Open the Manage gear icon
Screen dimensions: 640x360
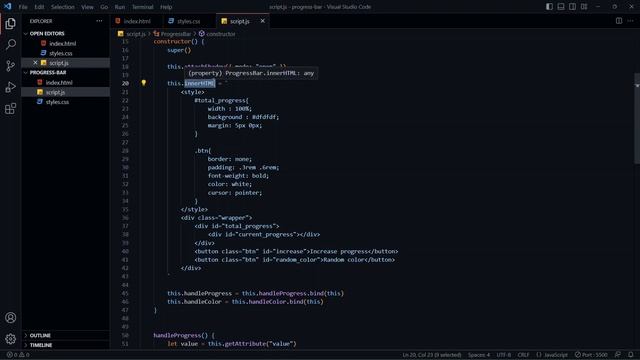11,339
